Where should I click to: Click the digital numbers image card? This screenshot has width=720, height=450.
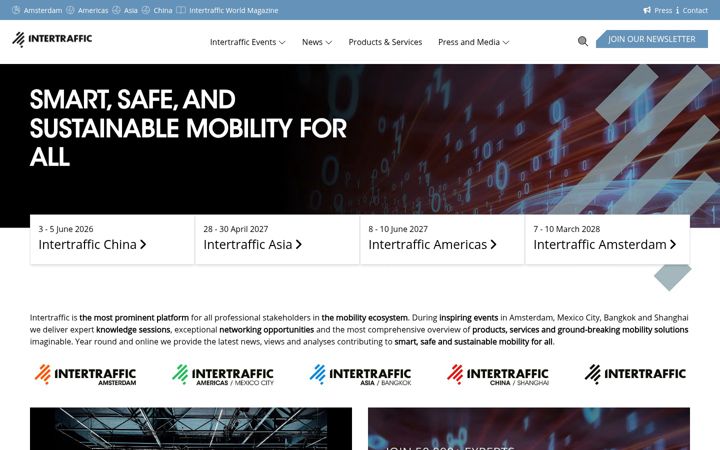click(x=529, y=428)
